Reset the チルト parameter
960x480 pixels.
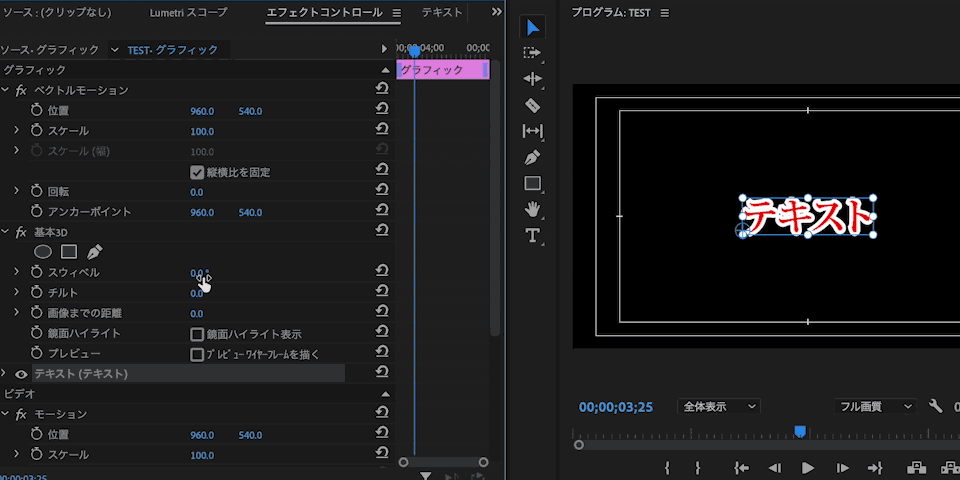382,291
